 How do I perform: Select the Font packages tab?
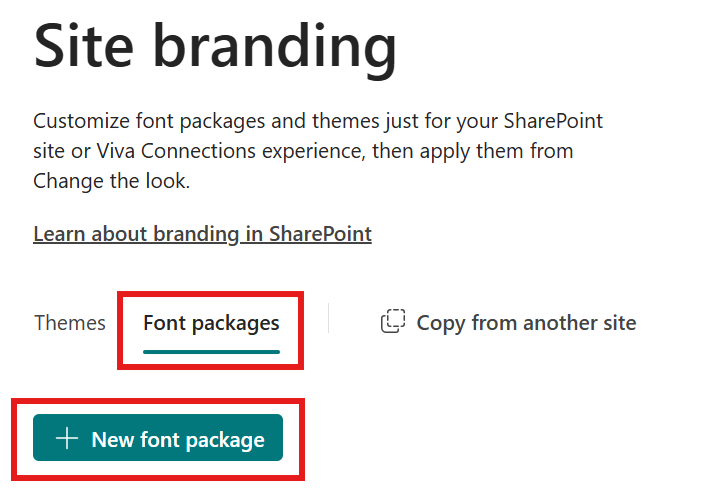(x=211, y=323)
